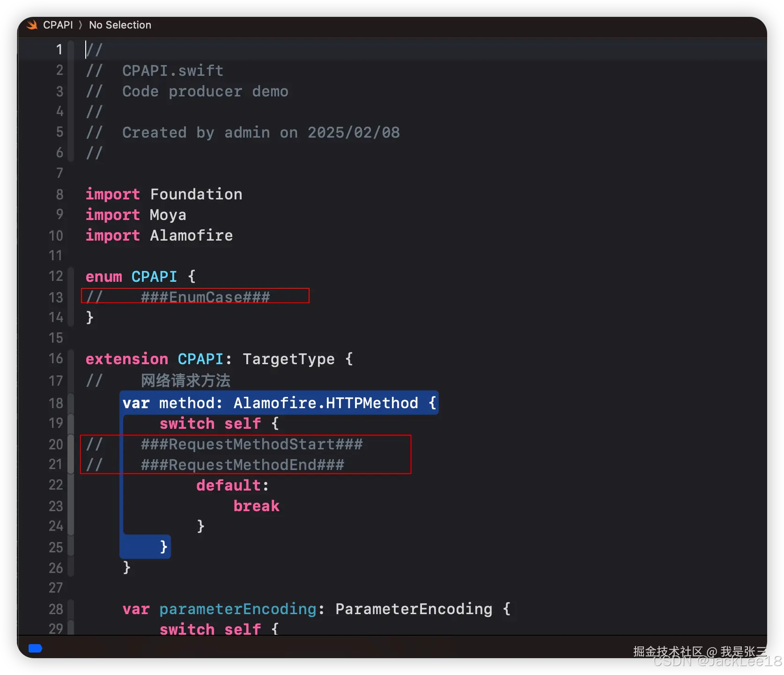
Task: Click switch self on line 29
Action: 210,629
